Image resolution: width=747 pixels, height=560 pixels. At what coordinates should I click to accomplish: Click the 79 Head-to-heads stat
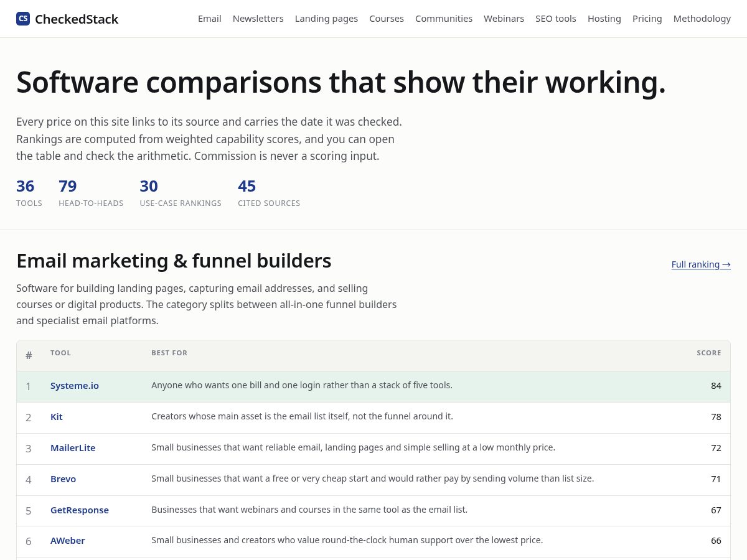[91, 193]
